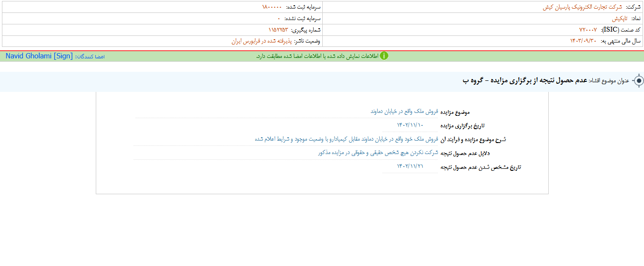
Task: Click auction subject field فروش ملک واقع در خیابان دماوند
Action: (404, 111)
